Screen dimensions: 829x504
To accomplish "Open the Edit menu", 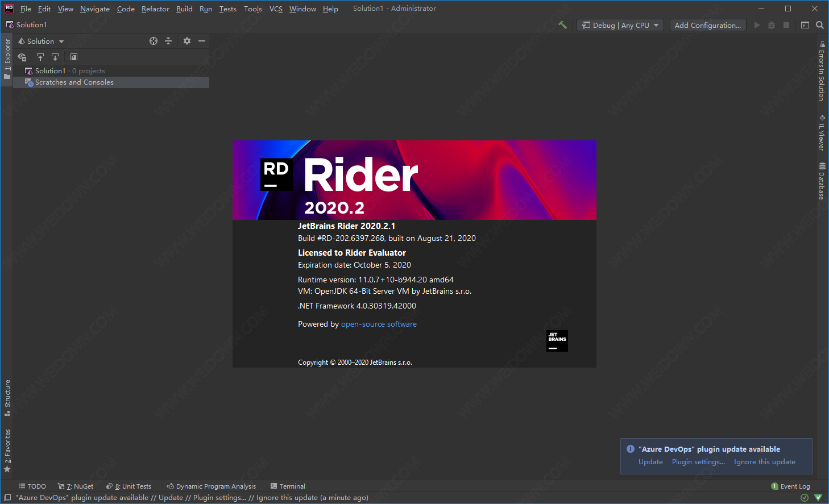I will click(x=44, y=9).
